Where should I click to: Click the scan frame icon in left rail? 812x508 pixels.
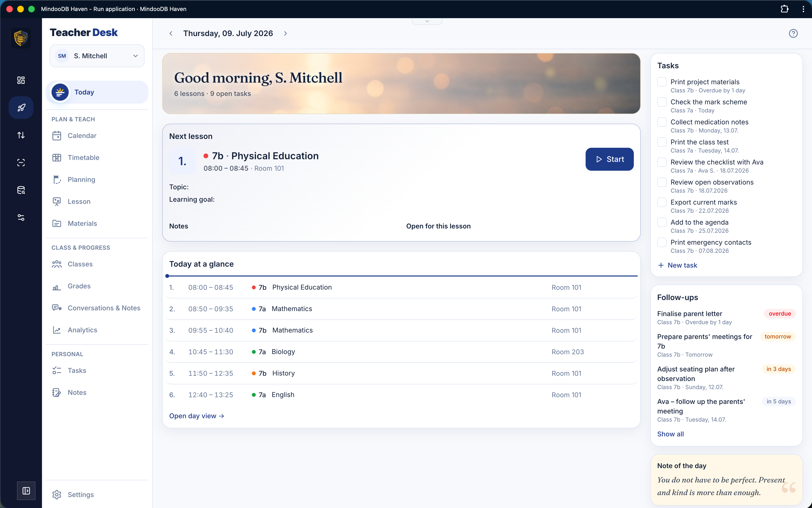pyautogui.click(x=21, y=163)
